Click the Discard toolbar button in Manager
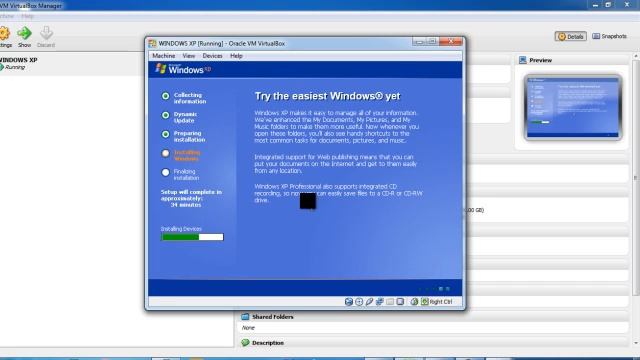640x360 pixels. click(46, 37)
